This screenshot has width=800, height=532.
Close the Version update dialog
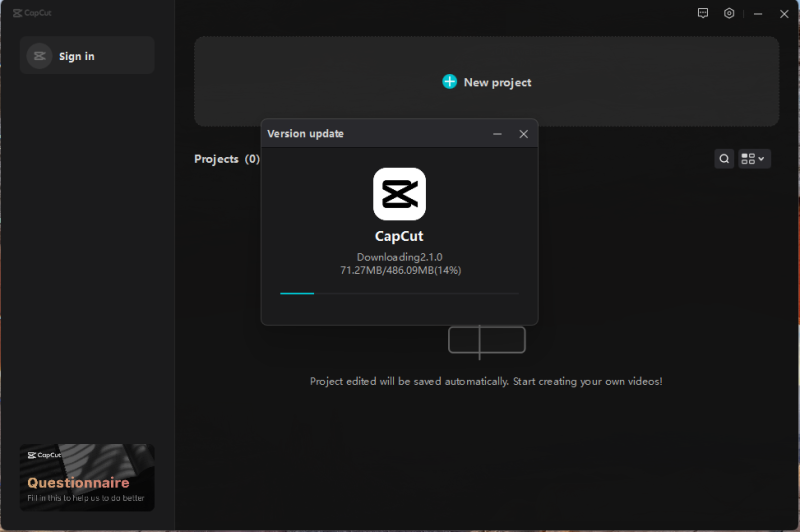point(523,134)
